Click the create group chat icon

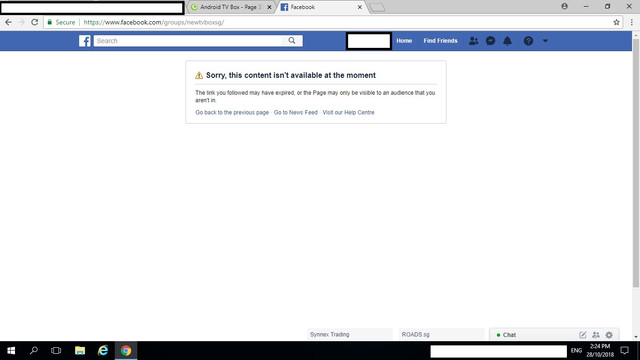tap(596, 335)
